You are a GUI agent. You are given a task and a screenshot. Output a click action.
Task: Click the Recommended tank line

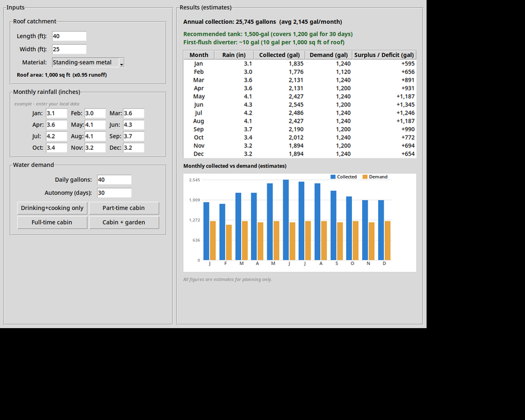click(268, 34)
